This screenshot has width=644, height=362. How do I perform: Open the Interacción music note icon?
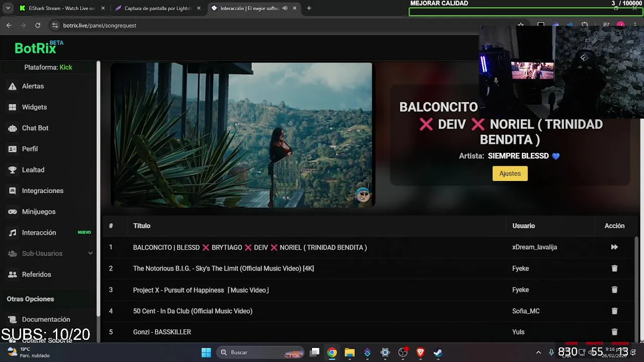(x=13, y=233)
